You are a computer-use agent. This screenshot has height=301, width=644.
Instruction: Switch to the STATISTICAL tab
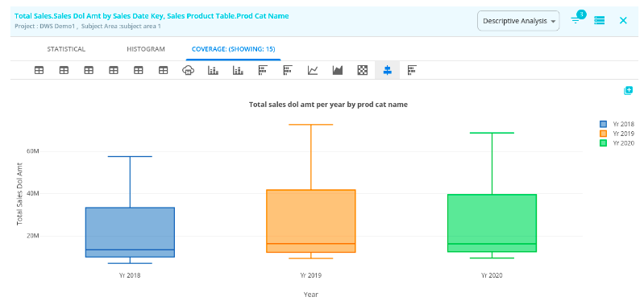(x=66, y=49)
